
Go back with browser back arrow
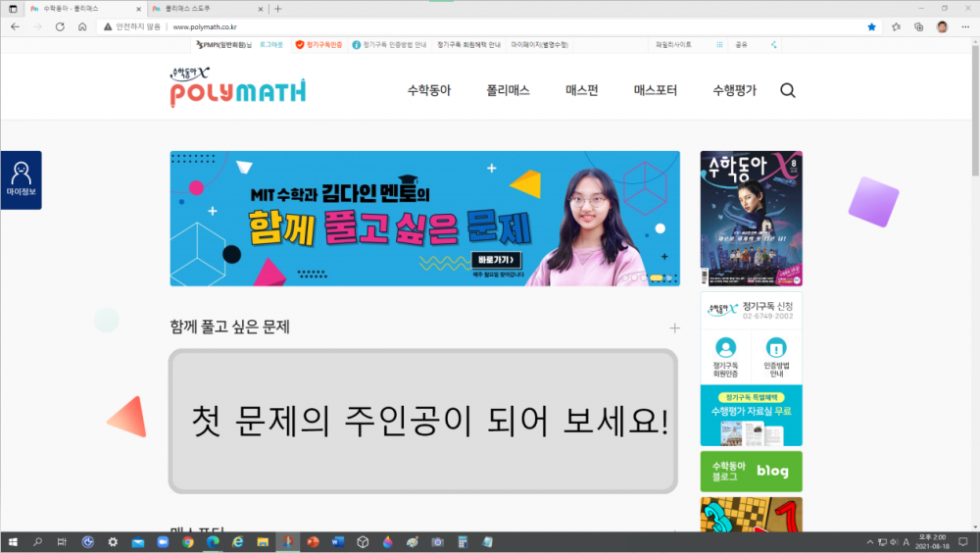click(15, 26)
